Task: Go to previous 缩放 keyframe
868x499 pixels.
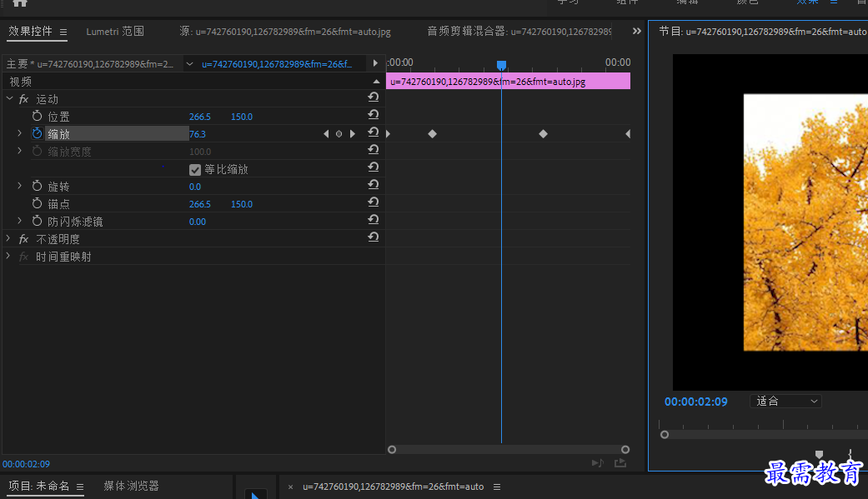Action: [326, 134]
